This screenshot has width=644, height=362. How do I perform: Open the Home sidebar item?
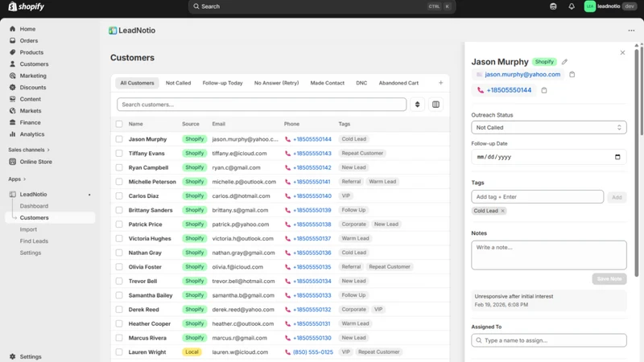tap(27, 29)
